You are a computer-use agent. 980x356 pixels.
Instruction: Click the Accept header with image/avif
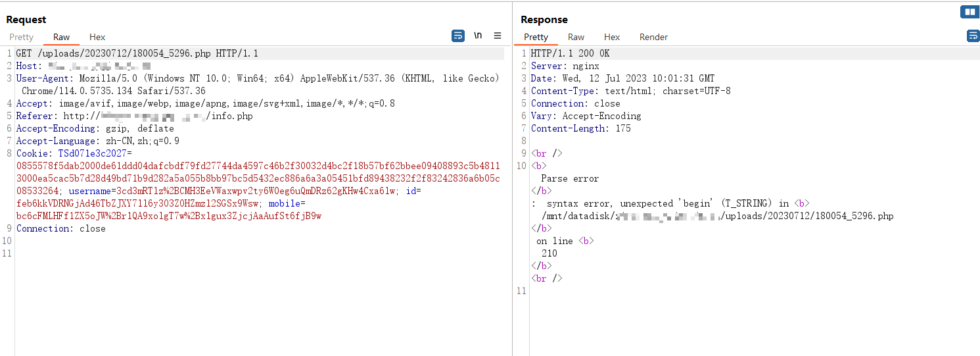coord(206,103)
